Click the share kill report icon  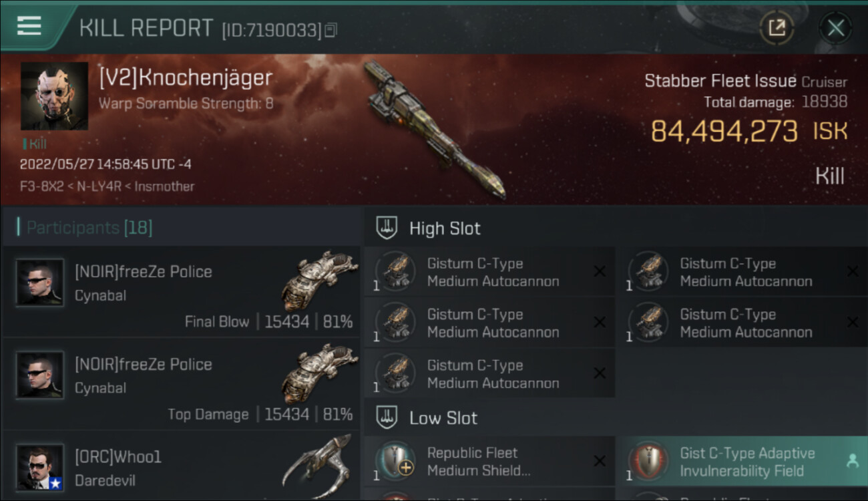click(777, 28)
